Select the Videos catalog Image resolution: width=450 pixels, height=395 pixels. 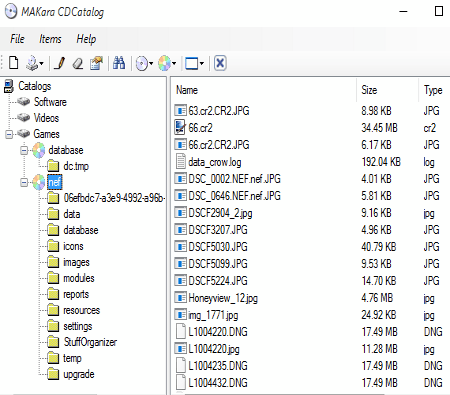pos(46,118)
